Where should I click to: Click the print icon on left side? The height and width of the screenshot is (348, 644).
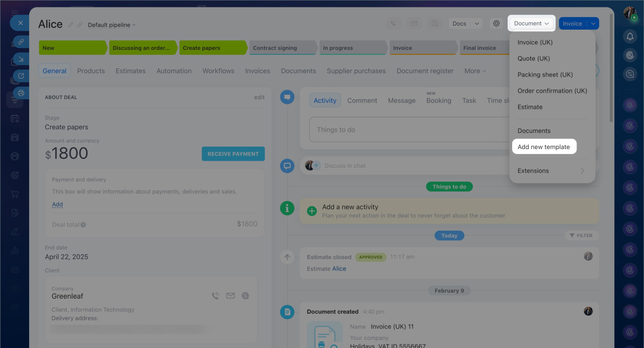click(x=21, y=93)
